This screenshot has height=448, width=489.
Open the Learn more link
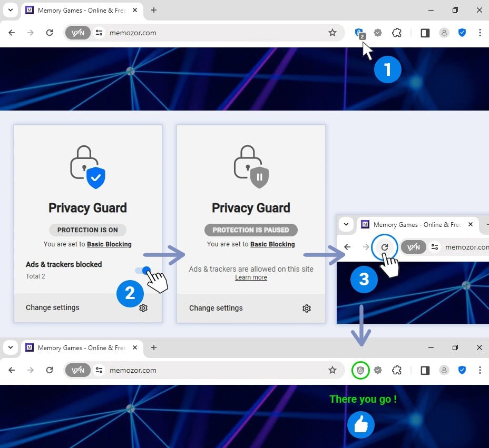tap(251, 277)
